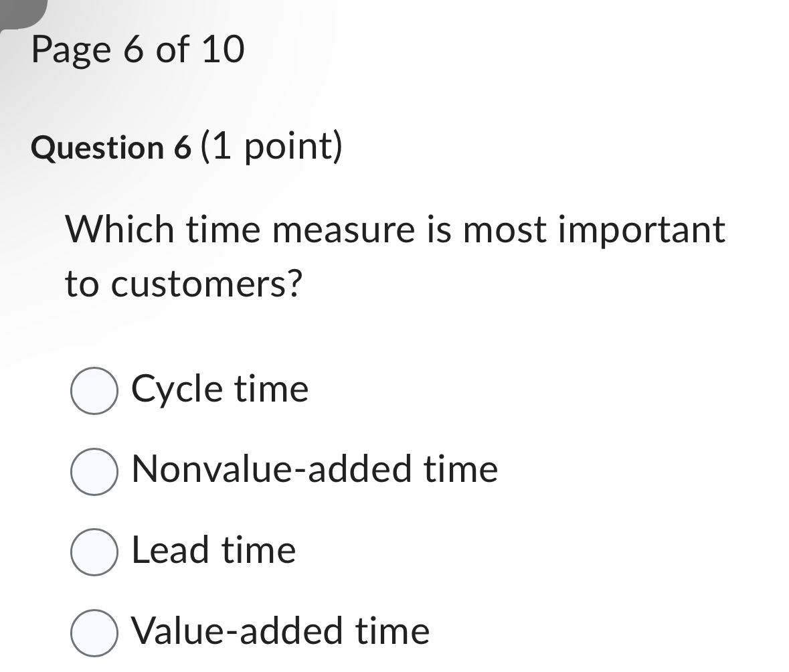Choose the "Nonvalue-added time" radio button
This screenshot has width=789, height=672.
[94, 471]
